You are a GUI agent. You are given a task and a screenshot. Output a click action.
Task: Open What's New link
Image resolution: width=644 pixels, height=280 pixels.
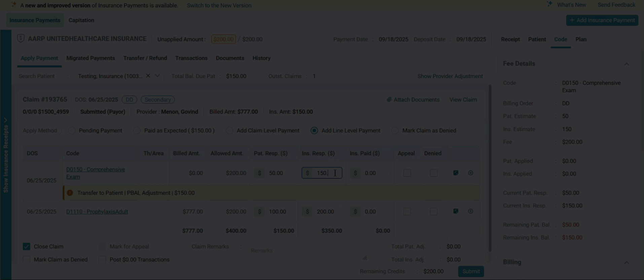click(571, 5)
